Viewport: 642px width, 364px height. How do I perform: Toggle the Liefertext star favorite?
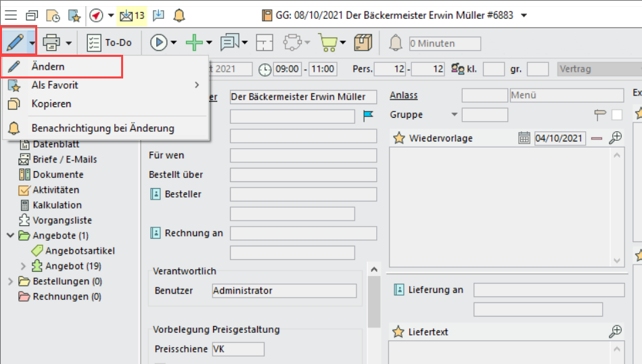pos(399,332)
